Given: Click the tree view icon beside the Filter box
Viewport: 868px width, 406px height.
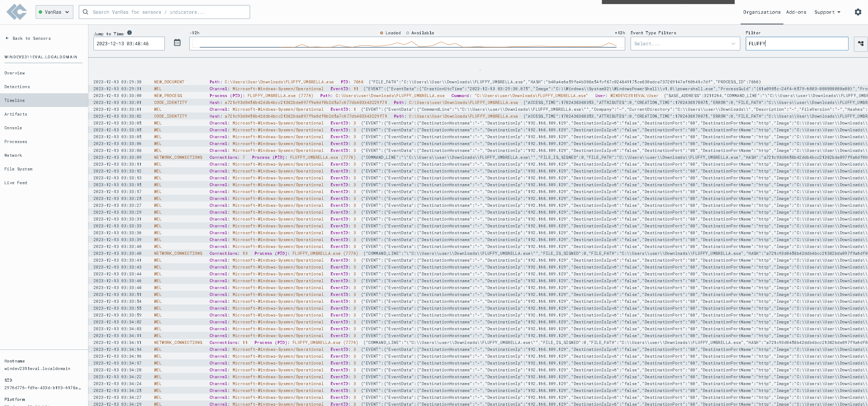Looking at the screenshot, I should click(861, 44).
